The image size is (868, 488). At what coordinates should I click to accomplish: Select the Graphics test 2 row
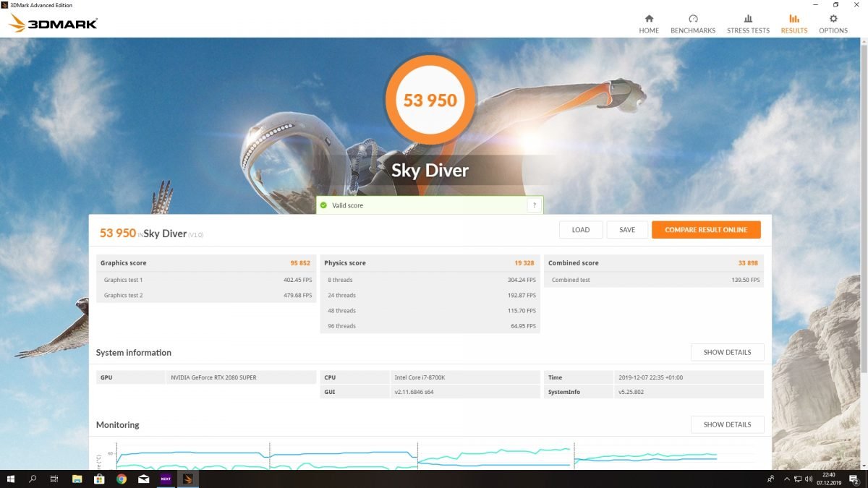pyautogui.click(x=206, y=295)
